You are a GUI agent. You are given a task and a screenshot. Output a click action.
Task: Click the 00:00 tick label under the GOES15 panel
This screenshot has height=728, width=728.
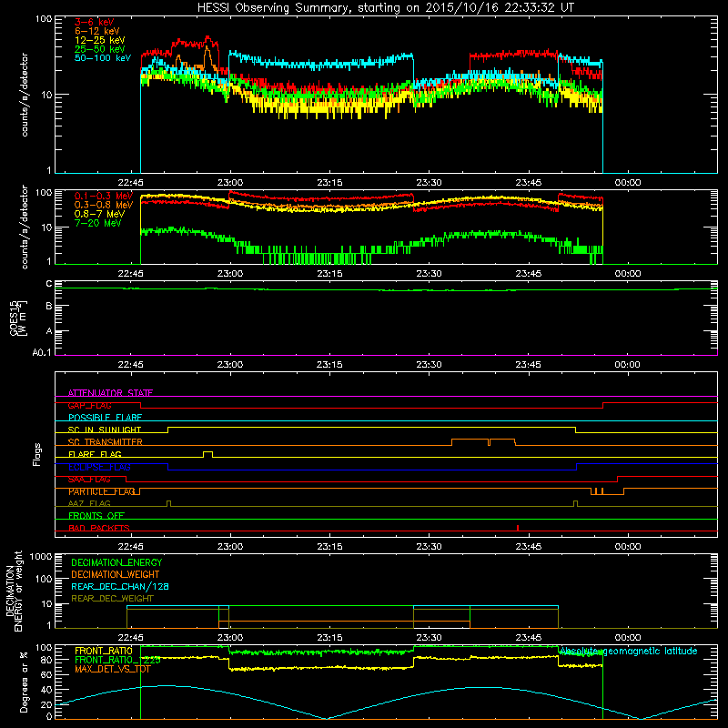627,365
